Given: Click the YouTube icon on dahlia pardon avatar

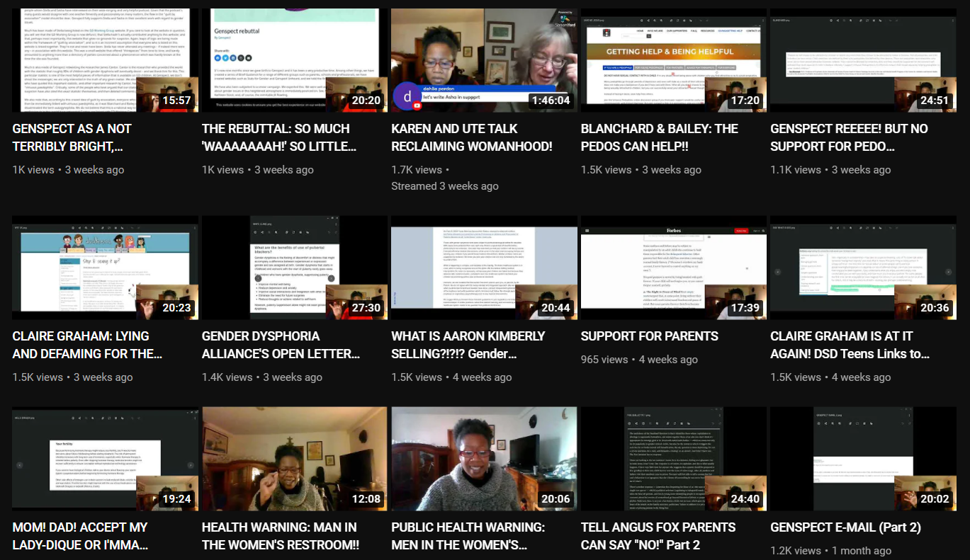Looking at the screenshot, I should coord(417,105).
